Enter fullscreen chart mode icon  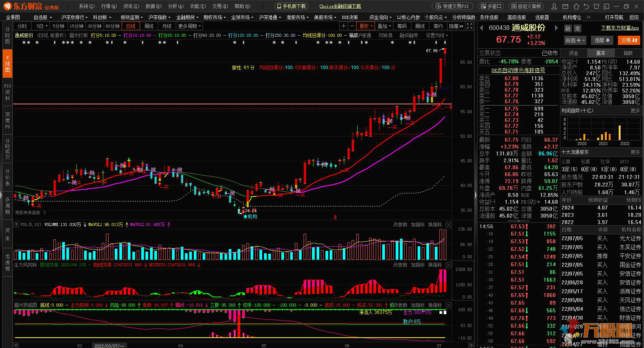coord(469,26)
